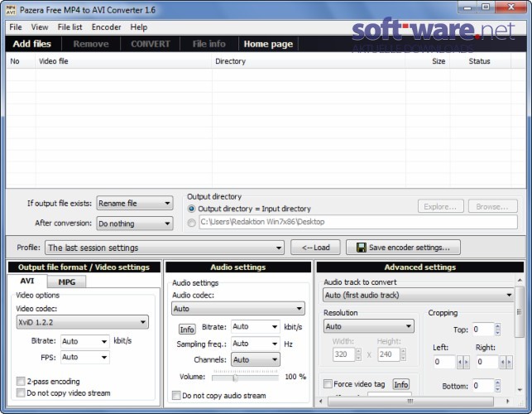Click the Height value field
532x414 pixels.
[389, 354]
